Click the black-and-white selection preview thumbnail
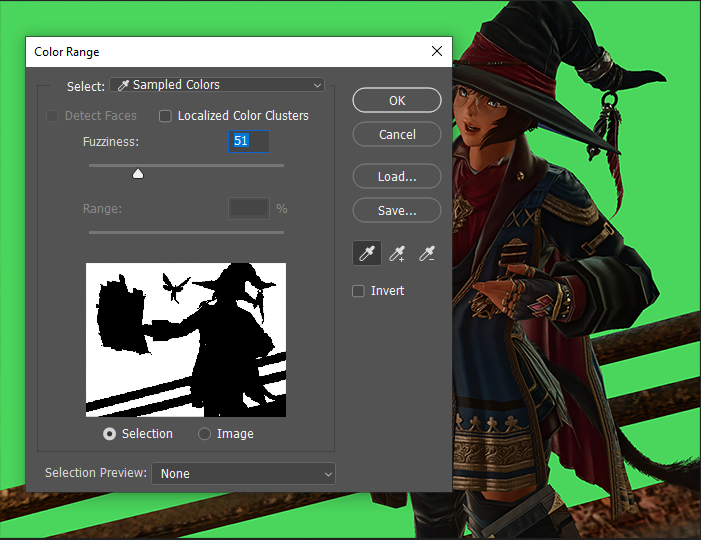Image resolution: width=701 pixels, height=540 pixels. pyautogui.click(x=186, y=340)
